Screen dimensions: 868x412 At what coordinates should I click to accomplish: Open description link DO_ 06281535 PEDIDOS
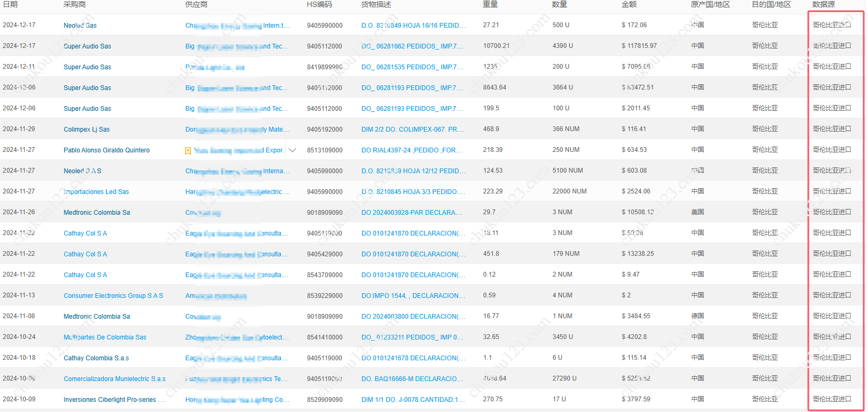(x=412, y=67)
